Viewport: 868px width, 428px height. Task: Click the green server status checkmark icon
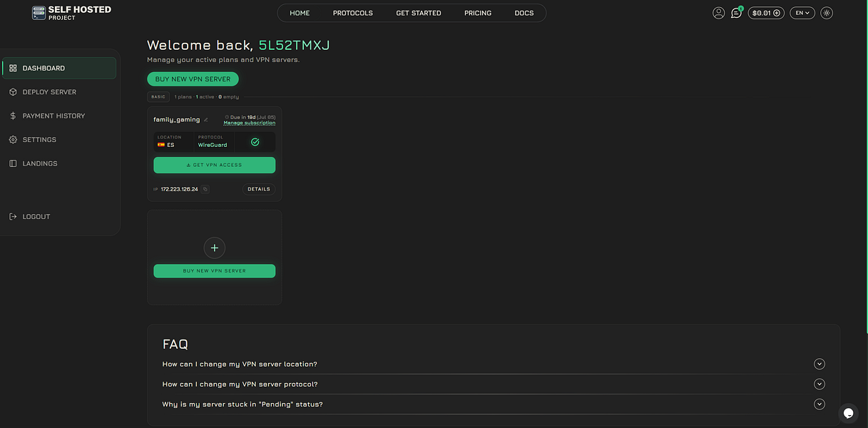pos(255,142)
